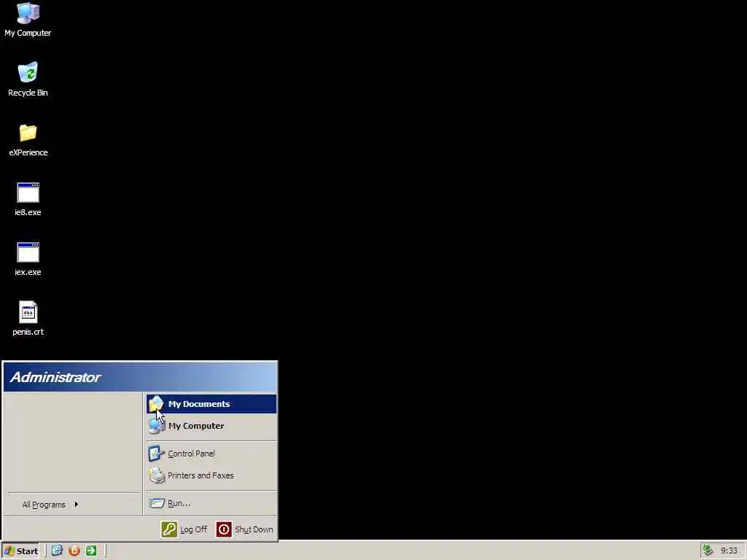Click the Log Off button
Image resolution: width=747 pixels, height=560 pixels.
point(185,529)
